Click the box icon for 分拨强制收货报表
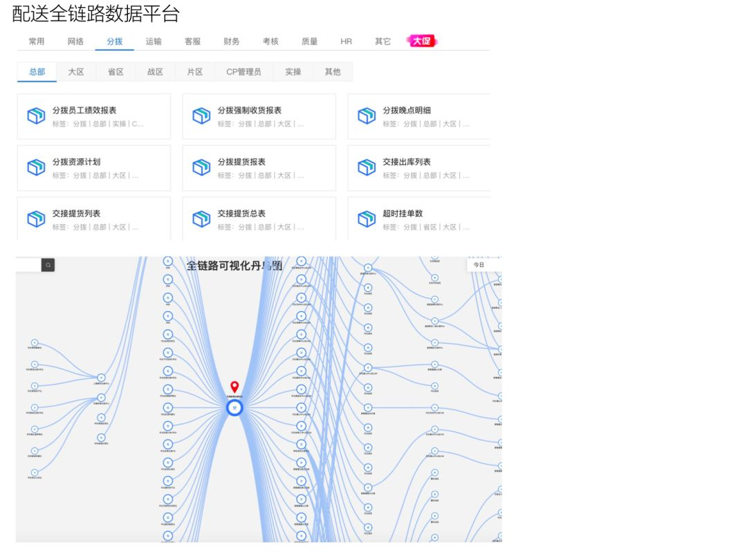This screenshot has width=747, height=560. tap(201, 115)
